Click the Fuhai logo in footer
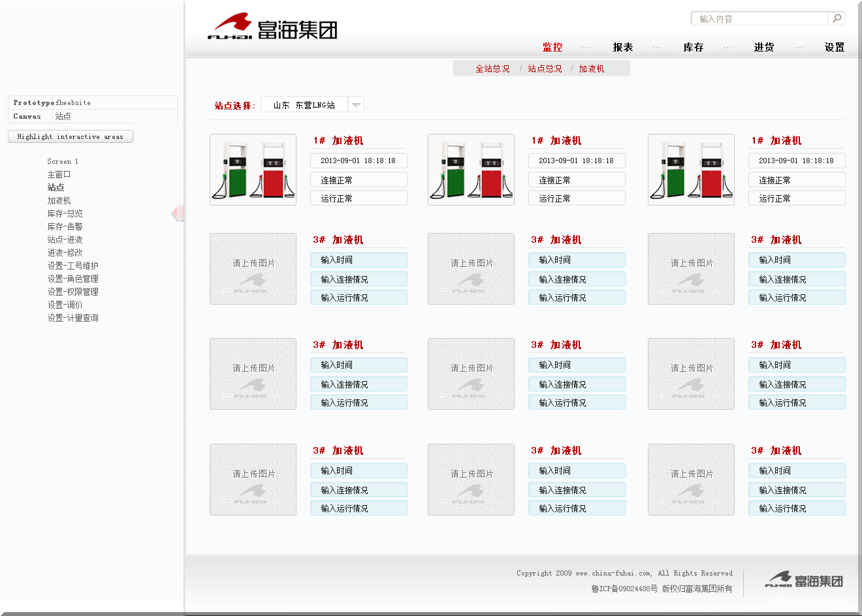Screen dimensions: 862x616 804,579
